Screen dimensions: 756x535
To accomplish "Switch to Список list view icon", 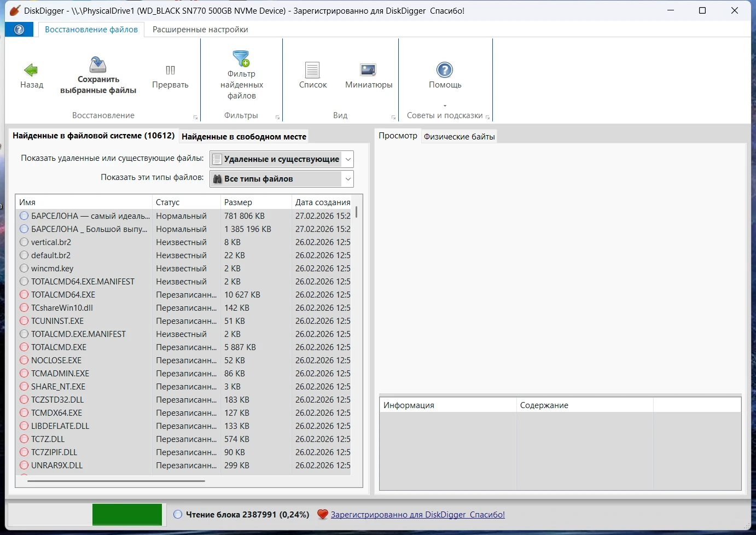I will [x=312, y=70].
